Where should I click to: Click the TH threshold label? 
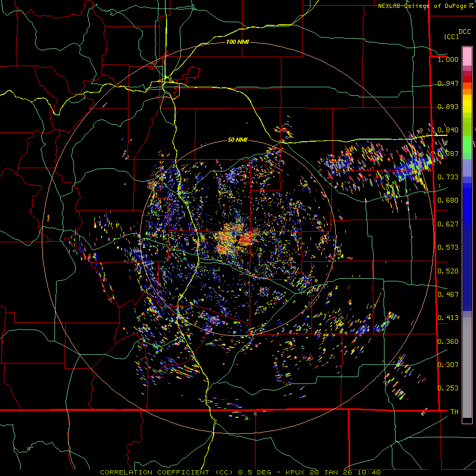click(x=454, y=412)
